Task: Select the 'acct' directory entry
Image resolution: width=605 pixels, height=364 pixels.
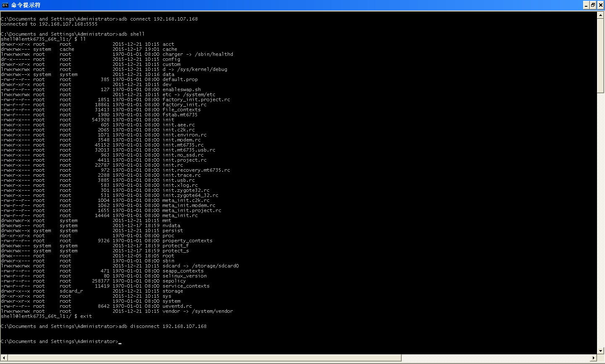Action: click(x=168, y=44)
